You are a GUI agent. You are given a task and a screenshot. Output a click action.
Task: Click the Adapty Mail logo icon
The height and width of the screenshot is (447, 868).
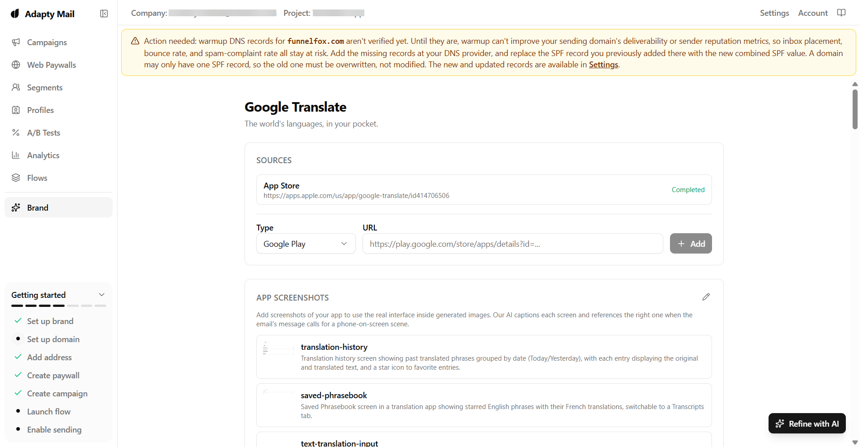(x=15, y=14)
